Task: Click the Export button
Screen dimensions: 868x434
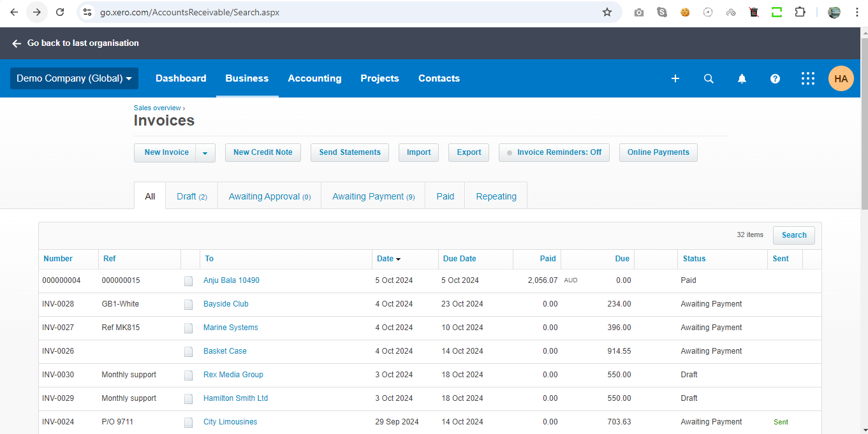Action: click(469, 152)
